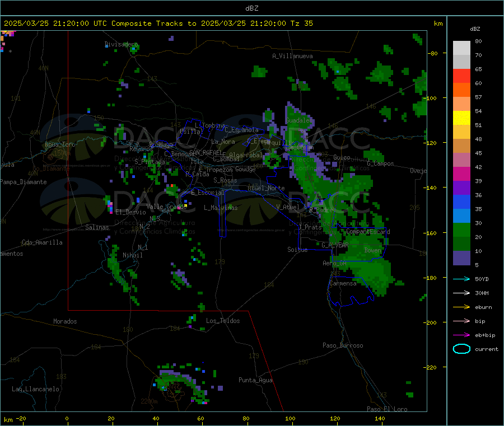Click the La_Nora map label

click(x=223, y=142)
